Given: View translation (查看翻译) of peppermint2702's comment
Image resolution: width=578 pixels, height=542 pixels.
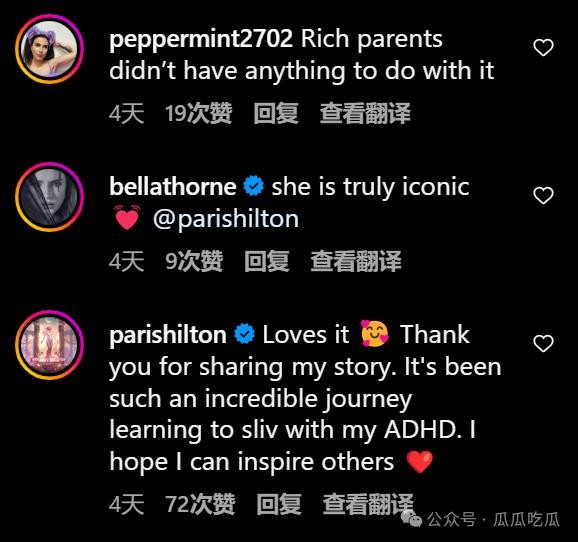Looking at the screenshot, I should tap(365, 113).
